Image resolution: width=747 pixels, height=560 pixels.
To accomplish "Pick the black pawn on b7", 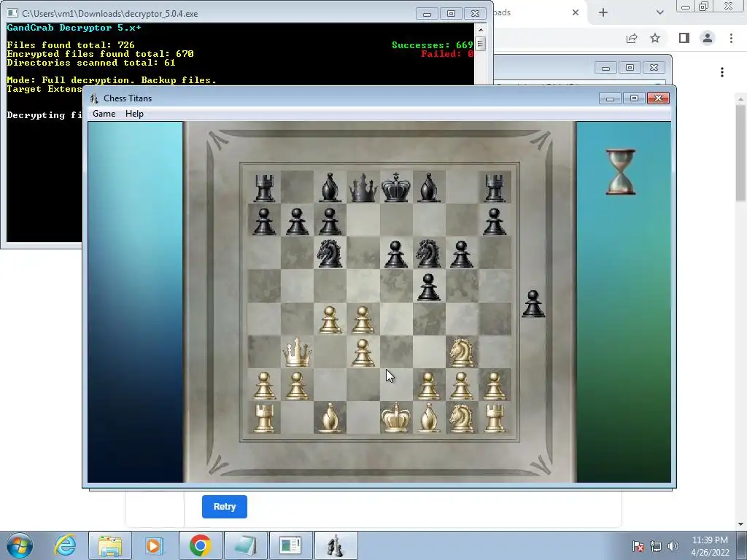I will 297,221.
